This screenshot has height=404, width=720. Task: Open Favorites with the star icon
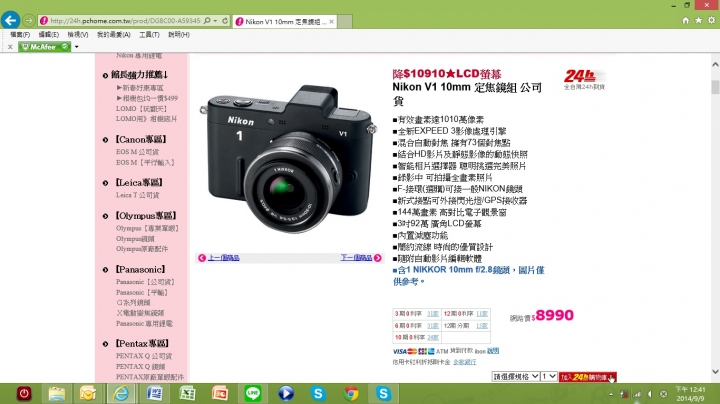pyautogui.click(x=698, y=20)
